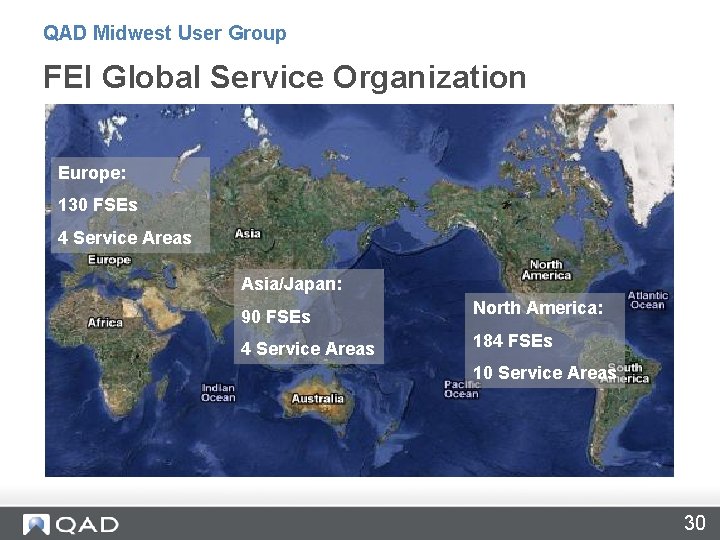Click the QAD wordmark in the footer
720x540 pixels.
click(x=87, y=525)
